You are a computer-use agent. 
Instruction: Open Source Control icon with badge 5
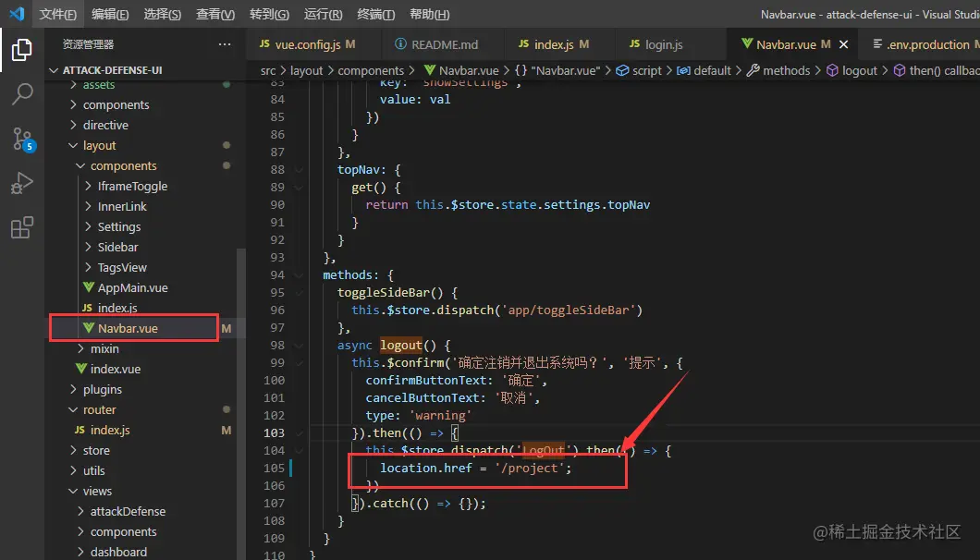click(x=23, y=139)
